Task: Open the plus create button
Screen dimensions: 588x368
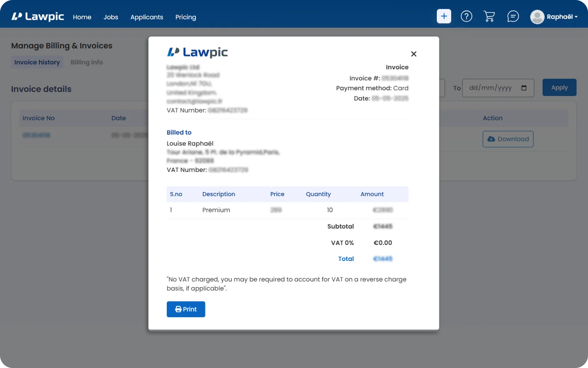Action: click(x=444, y=16)
